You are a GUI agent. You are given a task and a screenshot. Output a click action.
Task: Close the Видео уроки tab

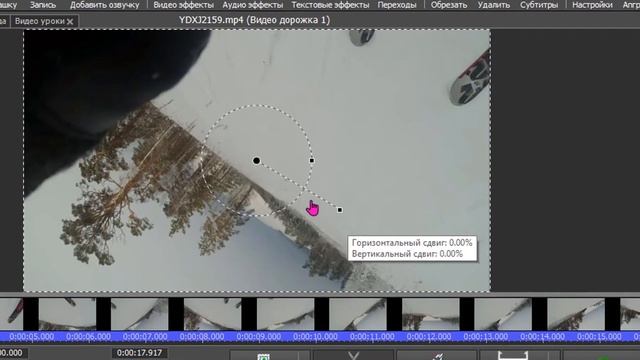click(70, 22)
